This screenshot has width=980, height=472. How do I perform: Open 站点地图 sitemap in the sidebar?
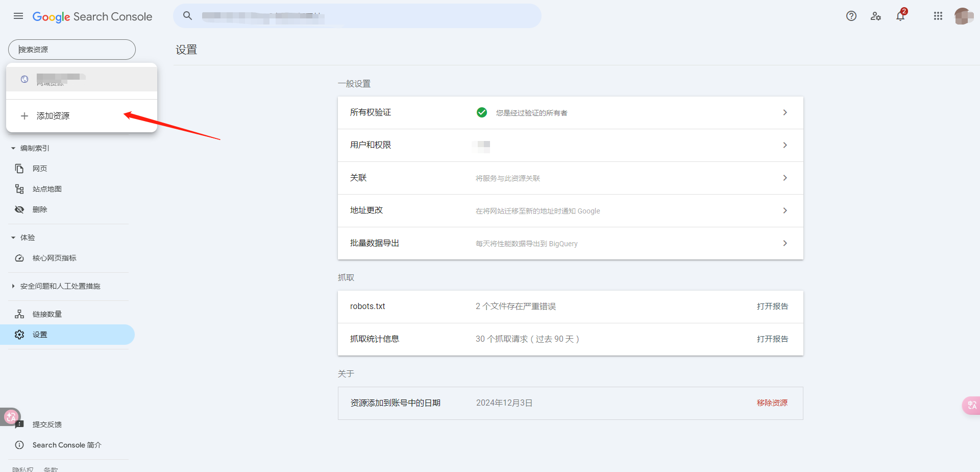click(x=47, y=189)
